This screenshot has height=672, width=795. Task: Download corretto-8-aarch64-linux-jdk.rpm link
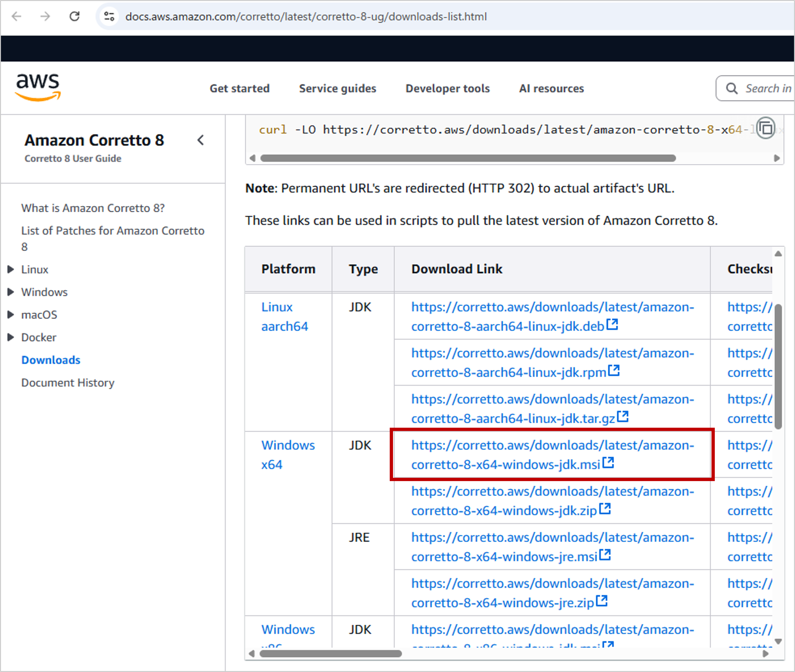point(552,363)
